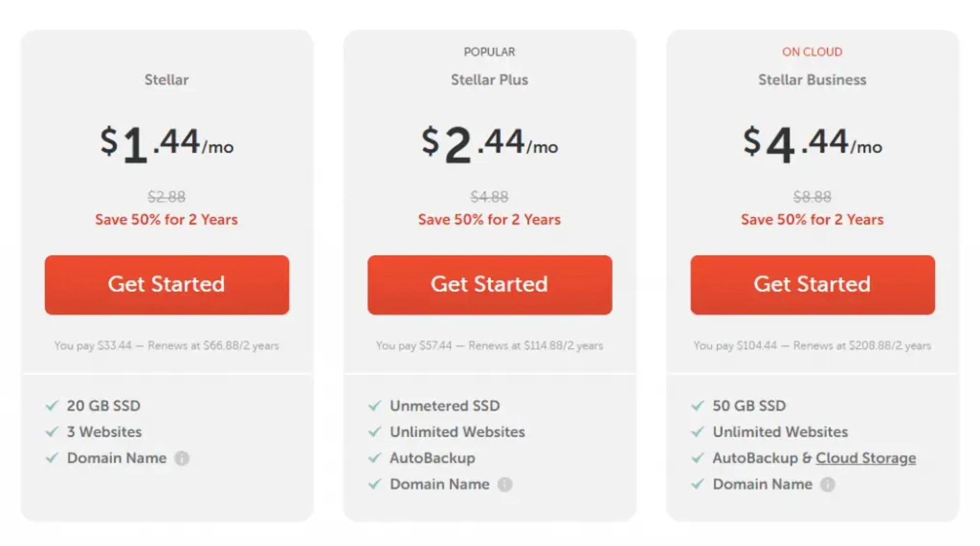Viewport: 980px width, 546px height.
Task: Click the ON CLOUD label on Stellar Business
Action: pos(812,52)
